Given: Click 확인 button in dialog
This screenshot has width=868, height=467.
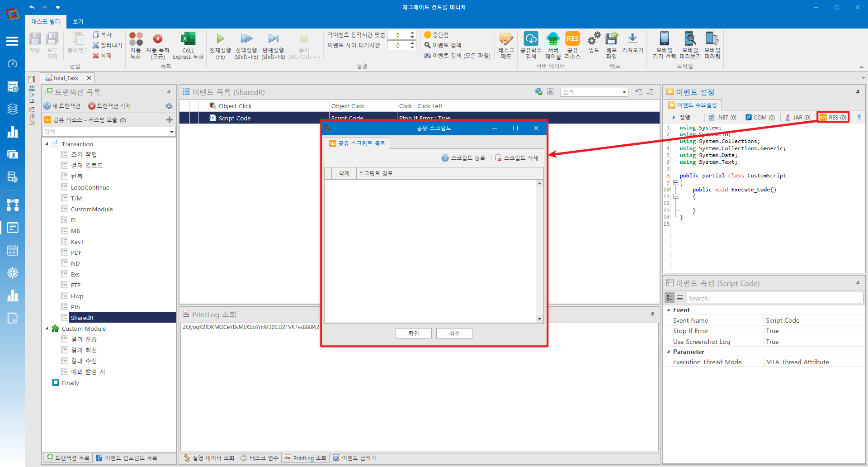Looking at the screenshot, I should click(414, 334).
